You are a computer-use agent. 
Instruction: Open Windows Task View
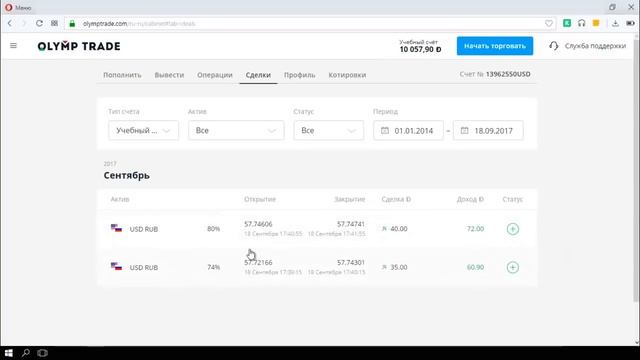click(42, 353)
